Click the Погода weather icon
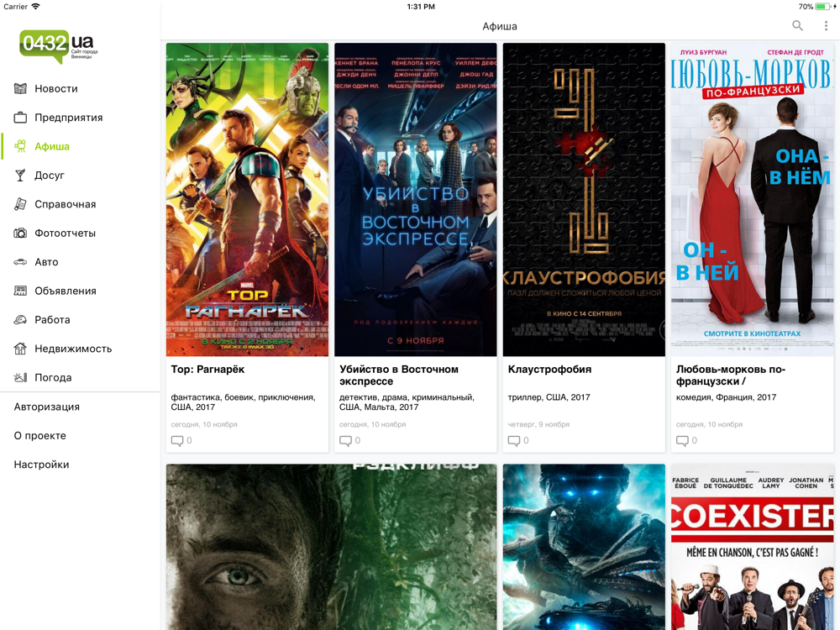 [x=20, y=378]
